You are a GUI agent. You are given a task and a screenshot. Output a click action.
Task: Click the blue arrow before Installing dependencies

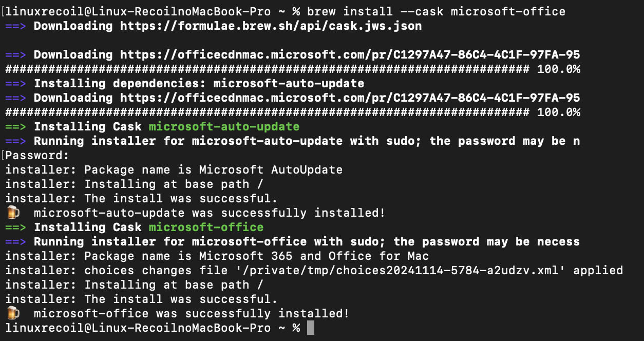[16, 83]
